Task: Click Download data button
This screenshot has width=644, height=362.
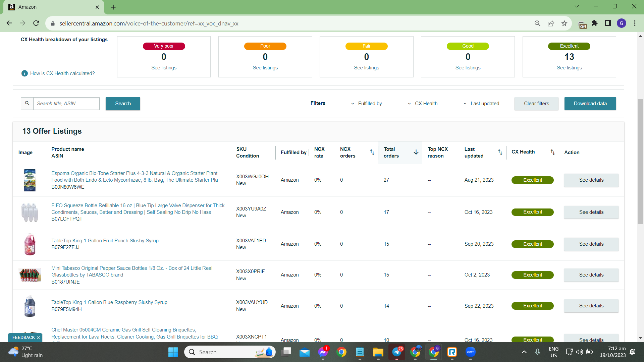Action: pyautogui.click(x=590, y=104)
